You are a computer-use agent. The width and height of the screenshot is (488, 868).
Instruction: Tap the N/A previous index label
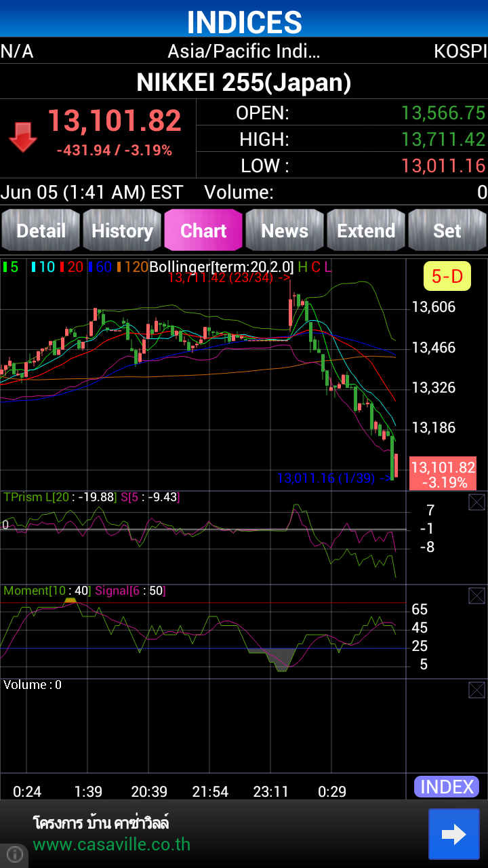[17, 52]
